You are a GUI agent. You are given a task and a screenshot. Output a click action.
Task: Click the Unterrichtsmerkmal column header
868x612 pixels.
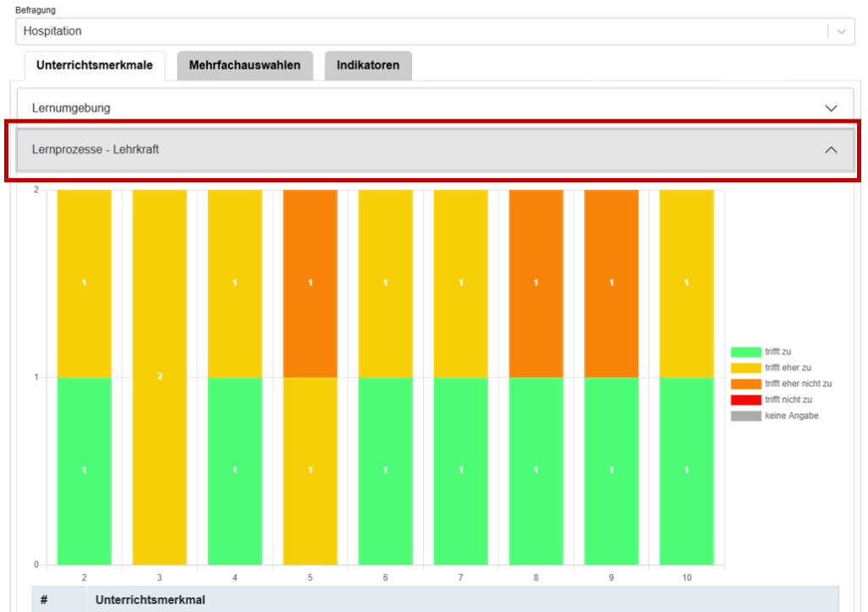(x=150, y=600)
